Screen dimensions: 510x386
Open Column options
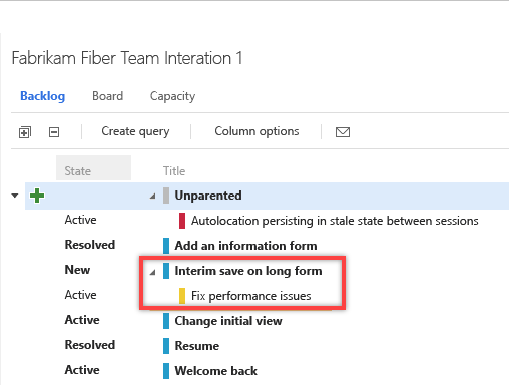point(257,131)
